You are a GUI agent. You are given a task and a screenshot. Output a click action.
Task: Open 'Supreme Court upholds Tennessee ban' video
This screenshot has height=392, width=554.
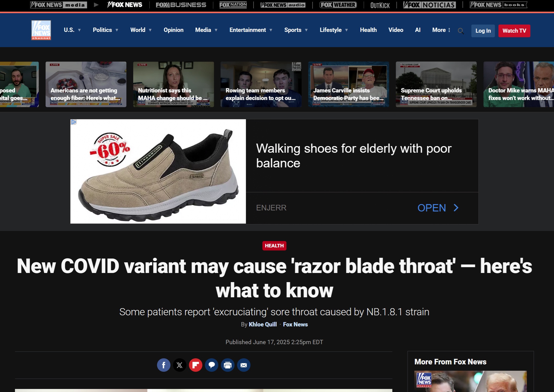(x=436, y=84)
